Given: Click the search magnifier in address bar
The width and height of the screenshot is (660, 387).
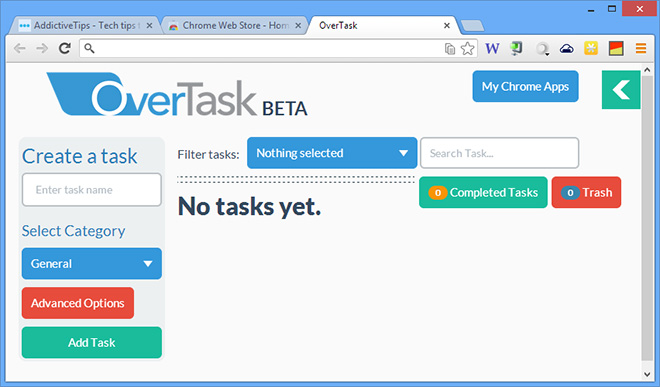Looking at the screenshot, I should 89,48.
